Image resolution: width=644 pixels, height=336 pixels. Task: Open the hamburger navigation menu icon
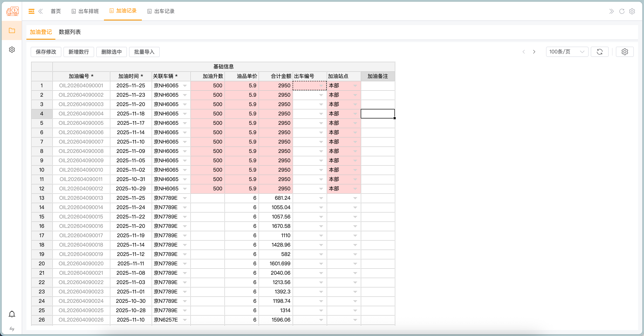click(31, 11)
